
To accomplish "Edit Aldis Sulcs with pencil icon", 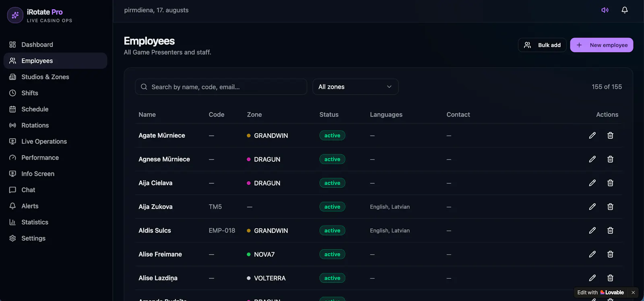I will 592,231.
